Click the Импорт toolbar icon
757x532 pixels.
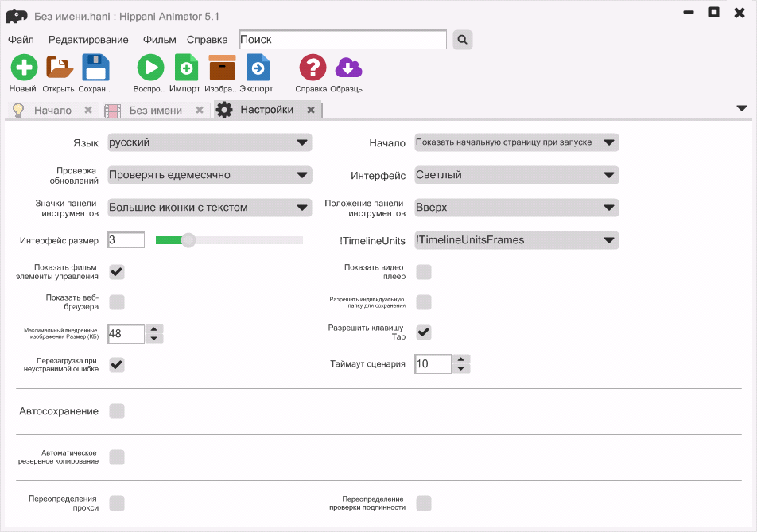tap(186, 67)
